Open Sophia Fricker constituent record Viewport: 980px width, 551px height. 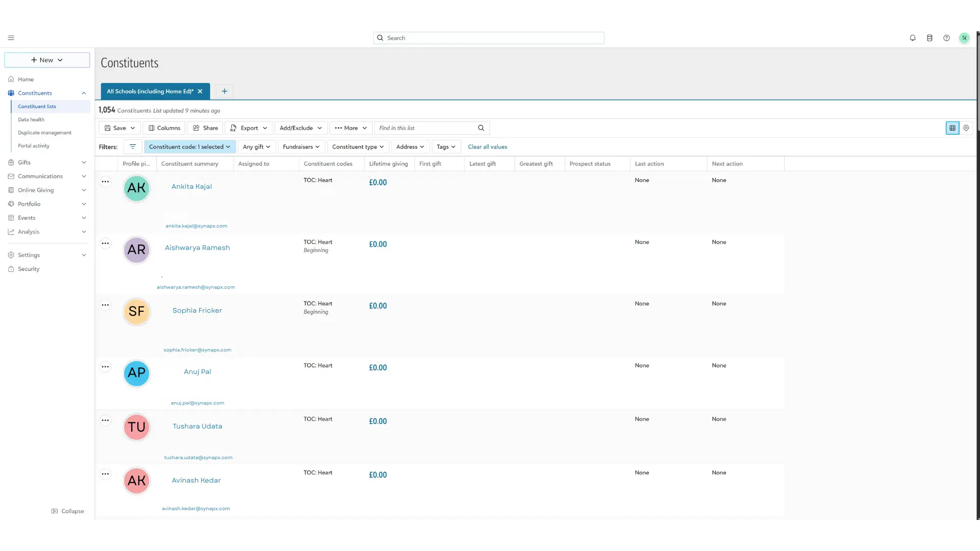(x=197, y=310)
